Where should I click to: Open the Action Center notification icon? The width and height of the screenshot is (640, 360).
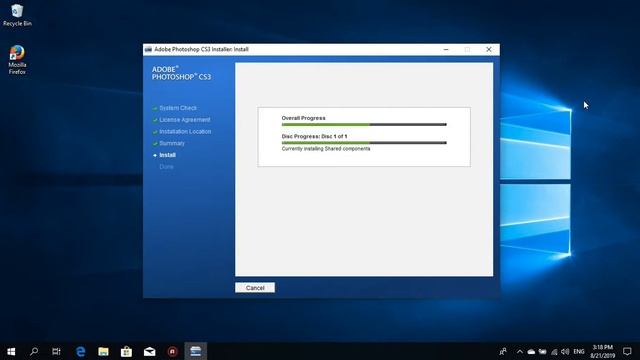627,351
